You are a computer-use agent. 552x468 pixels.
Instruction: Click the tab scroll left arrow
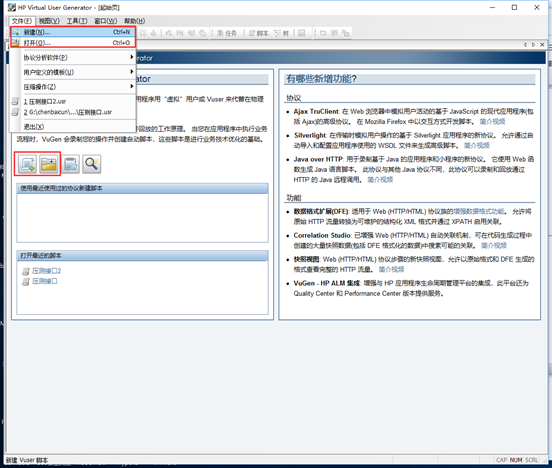coord(525,44)
